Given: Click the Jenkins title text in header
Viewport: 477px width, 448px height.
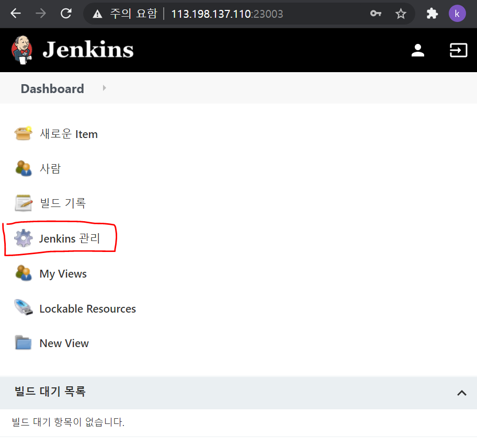Looking at the screenshot, I should point(88,50).
